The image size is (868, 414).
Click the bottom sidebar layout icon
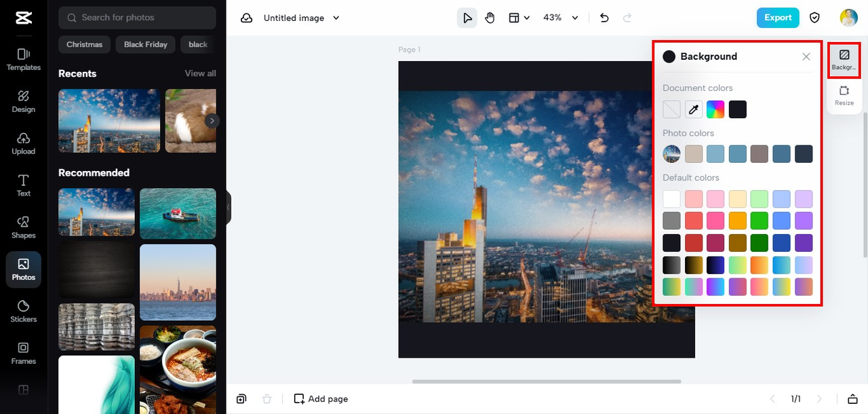(x=23, y=390)
